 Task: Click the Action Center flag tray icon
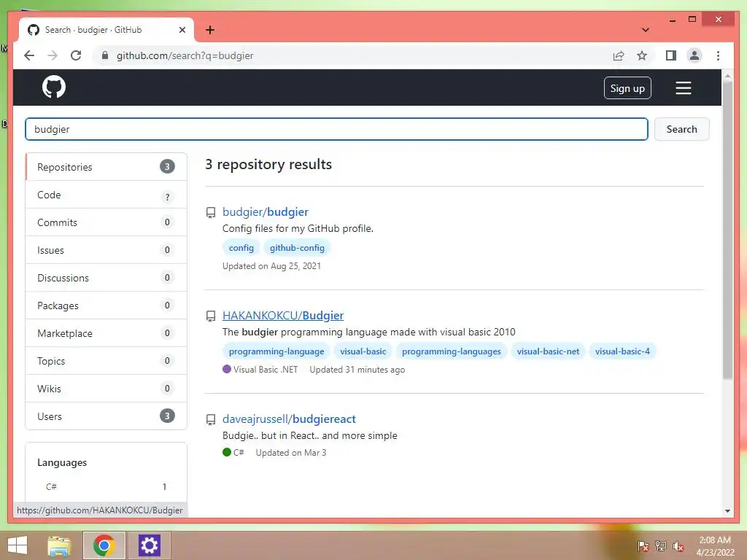point(643,546)
